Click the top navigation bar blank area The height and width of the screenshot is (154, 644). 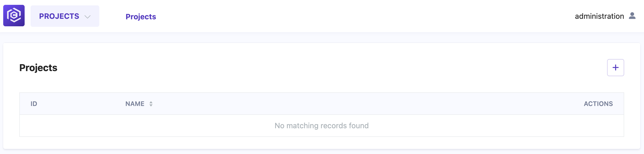tap(348, 16)
